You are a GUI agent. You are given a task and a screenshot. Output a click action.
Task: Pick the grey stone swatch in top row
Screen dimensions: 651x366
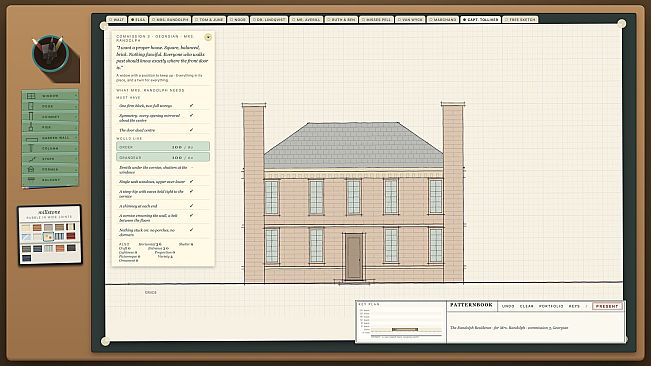[49, 227]
